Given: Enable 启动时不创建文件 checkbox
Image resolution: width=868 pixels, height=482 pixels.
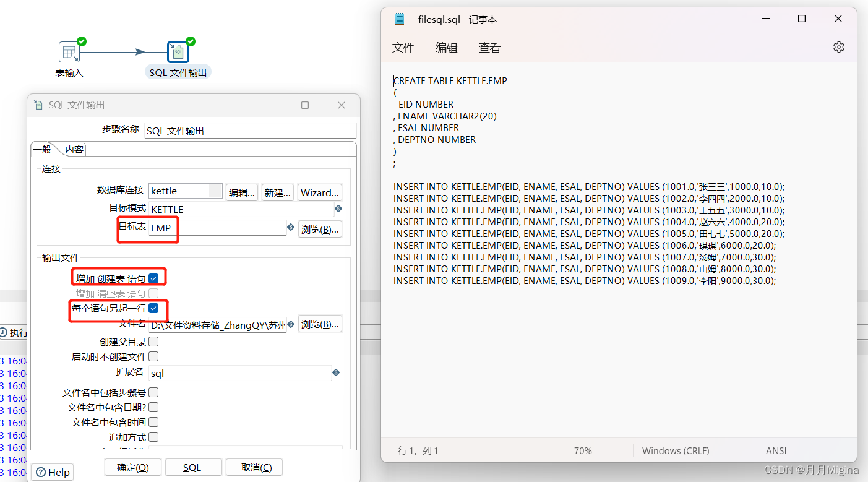Looking at the screenshot, I should (153, 356).
